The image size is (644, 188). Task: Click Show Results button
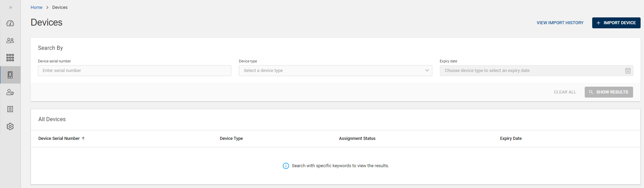click(609, 92)
